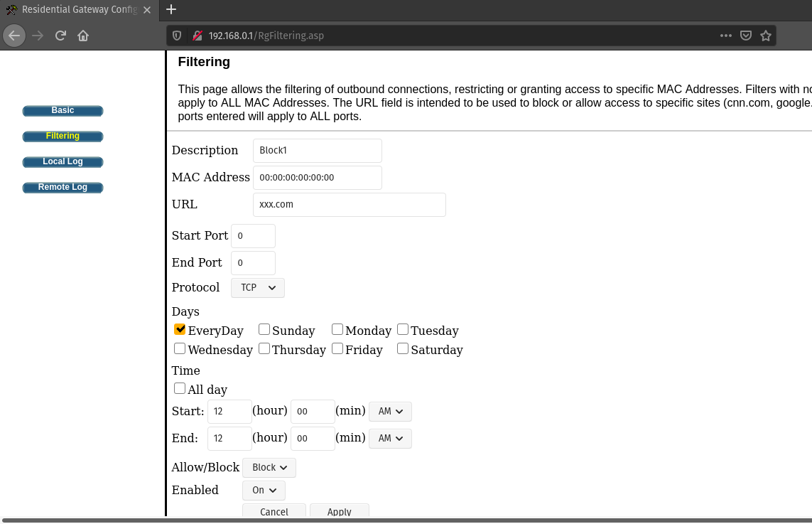Close the Residential Gateway tab
The height and width of the screenshot is (524, 812).
pos(147,10)
